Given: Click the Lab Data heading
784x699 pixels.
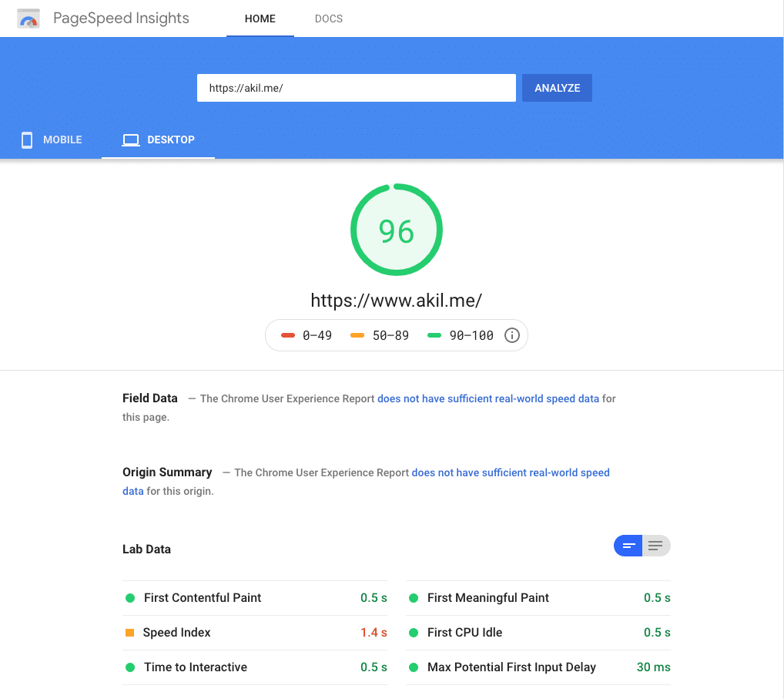Looking at the screenshot, I should 146,549.
